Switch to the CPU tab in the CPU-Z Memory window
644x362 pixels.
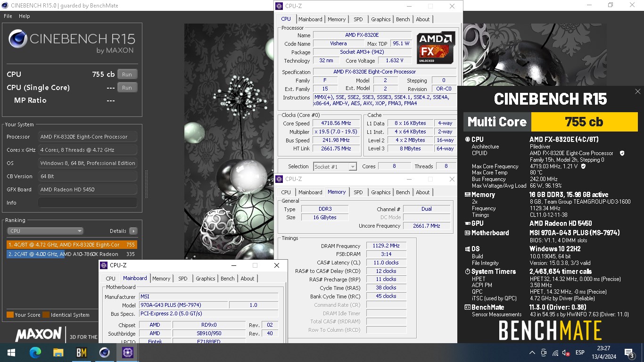286,192
